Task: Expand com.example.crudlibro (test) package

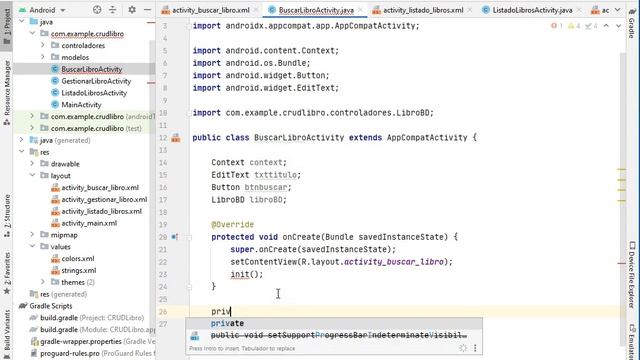Action: click(x=33, y=128)
